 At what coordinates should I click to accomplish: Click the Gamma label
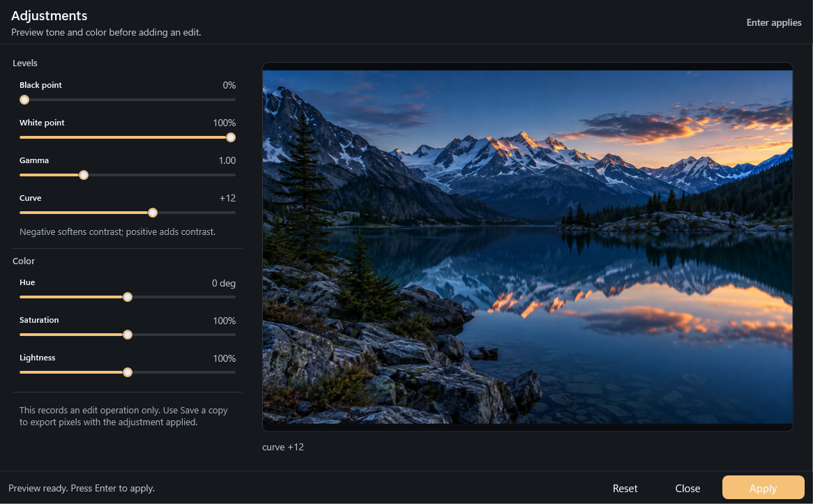(34, 161)
